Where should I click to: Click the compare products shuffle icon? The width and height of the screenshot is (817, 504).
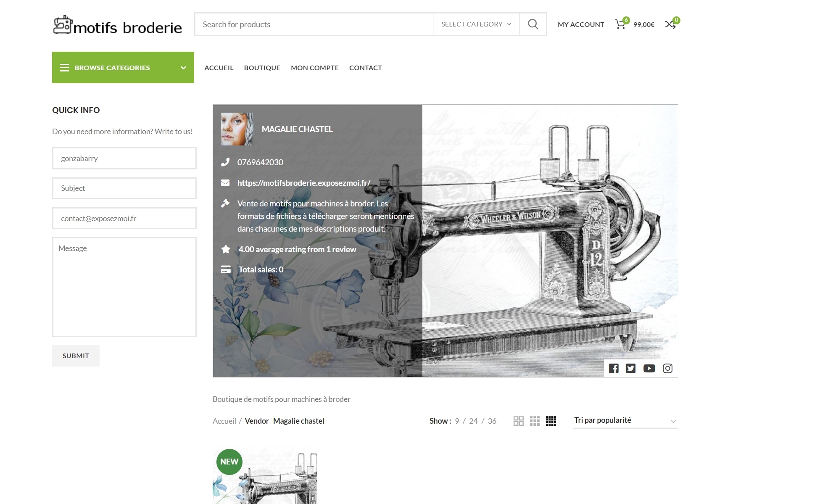[670, 24]
